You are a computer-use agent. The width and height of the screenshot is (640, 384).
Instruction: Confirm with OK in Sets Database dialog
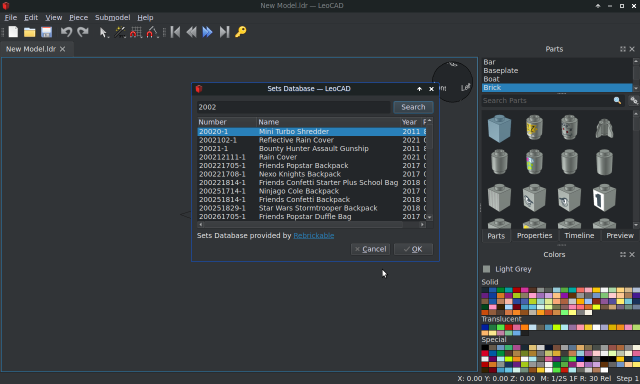coord(413,249)
